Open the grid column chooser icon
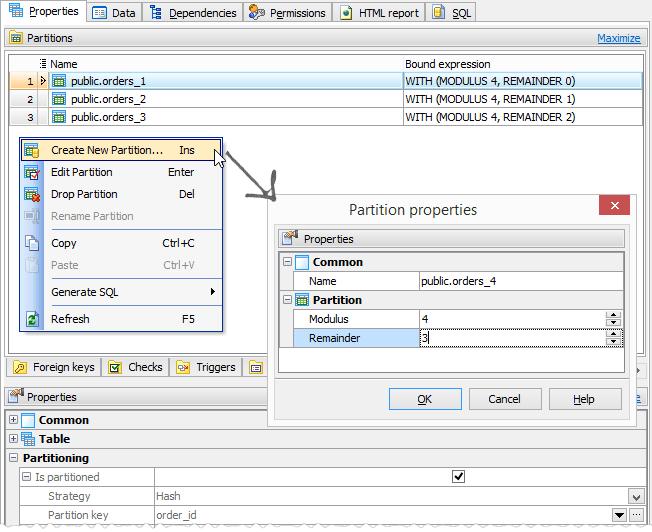Screen dimensions: 652x532 click(x=43, y=64)
